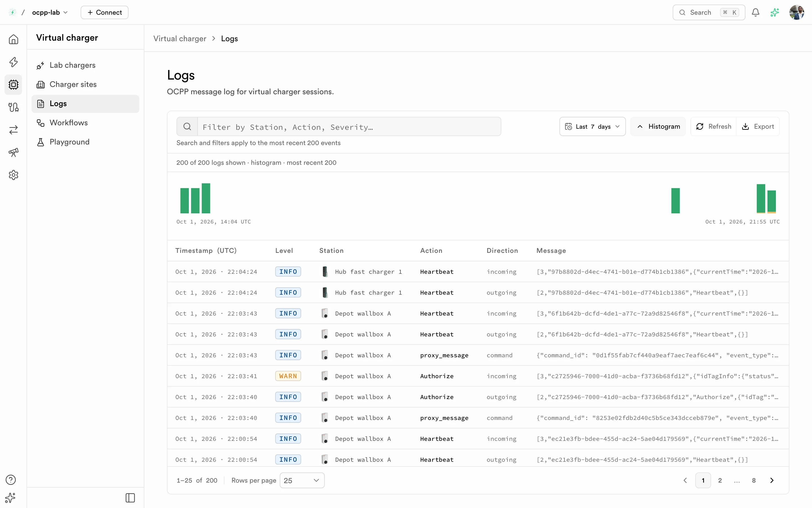Click the Refresh button

(713, 127)
